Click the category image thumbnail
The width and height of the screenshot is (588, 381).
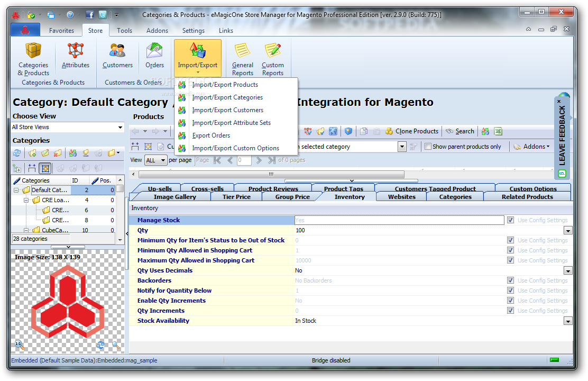click(68, 302)
